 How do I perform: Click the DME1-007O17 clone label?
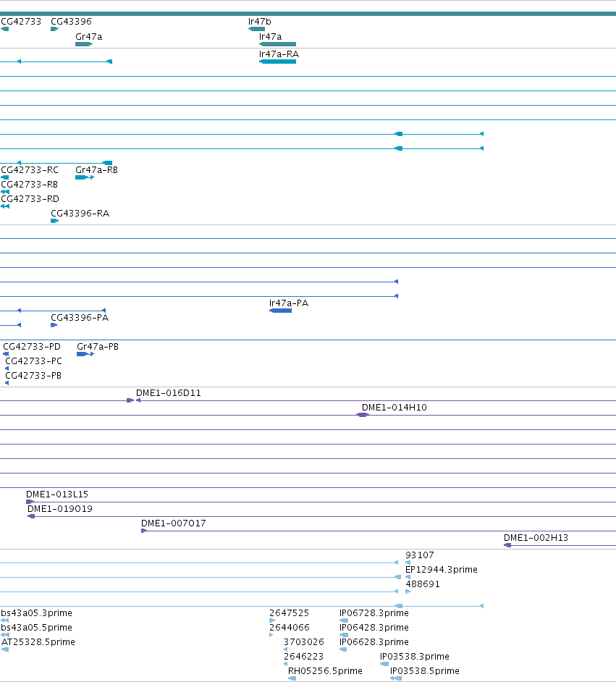coord(174,523)
